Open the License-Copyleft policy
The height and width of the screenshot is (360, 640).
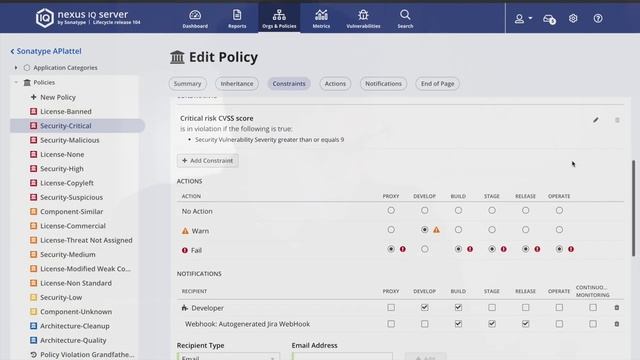(67, 183)
